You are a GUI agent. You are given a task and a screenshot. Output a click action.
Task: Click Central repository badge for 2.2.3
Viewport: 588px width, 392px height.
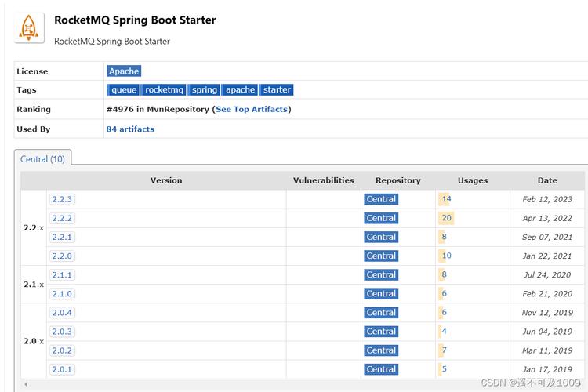pos(381,199)
